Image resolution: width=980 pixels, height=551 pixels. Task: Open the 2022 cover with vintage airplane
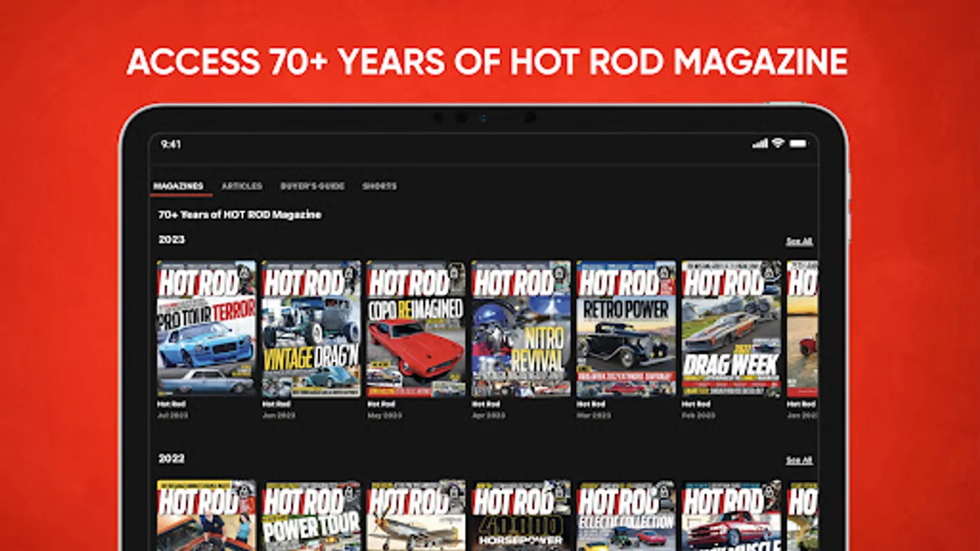pos(416,515)
